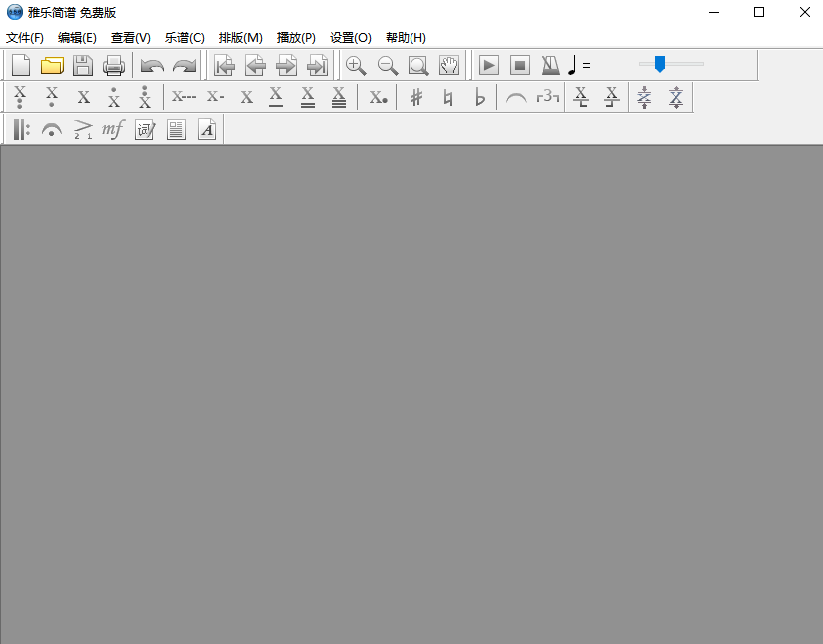Add a dotted note
Screen dimensions: 823x644
[378, 97]
